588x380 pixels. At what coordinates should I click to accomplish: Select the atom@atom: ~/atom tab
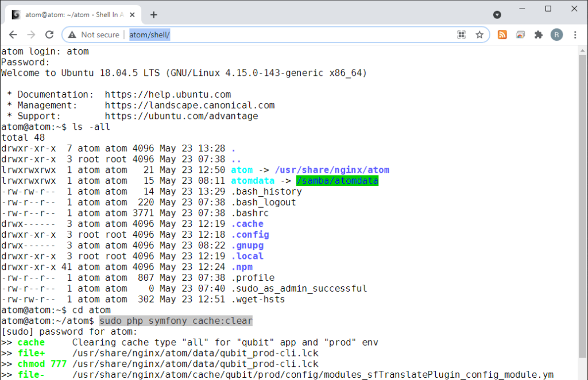(74, 15)
